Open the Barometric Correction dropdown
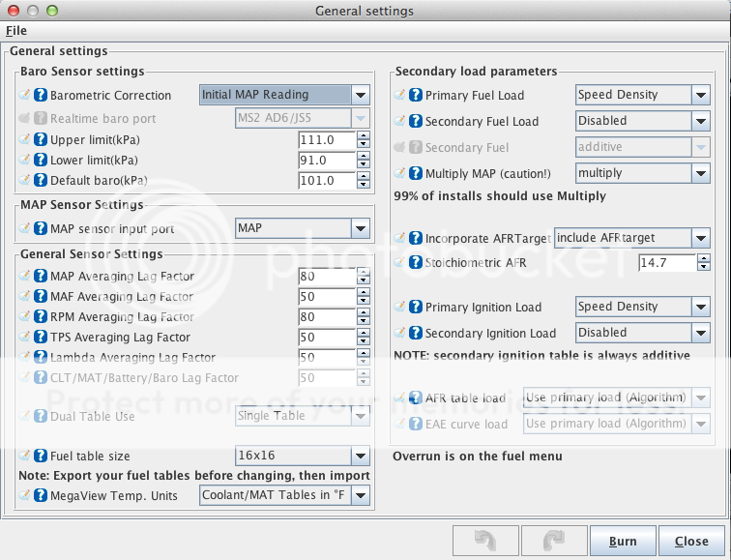The image size is (731, 560). (360, 95)
